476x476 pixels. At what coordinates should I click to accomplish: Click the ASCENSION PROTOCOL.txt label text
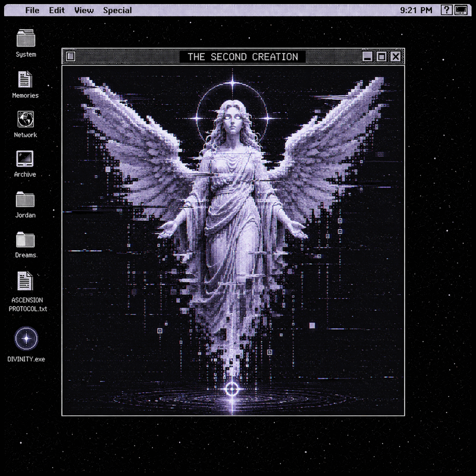tap(27, 305)
